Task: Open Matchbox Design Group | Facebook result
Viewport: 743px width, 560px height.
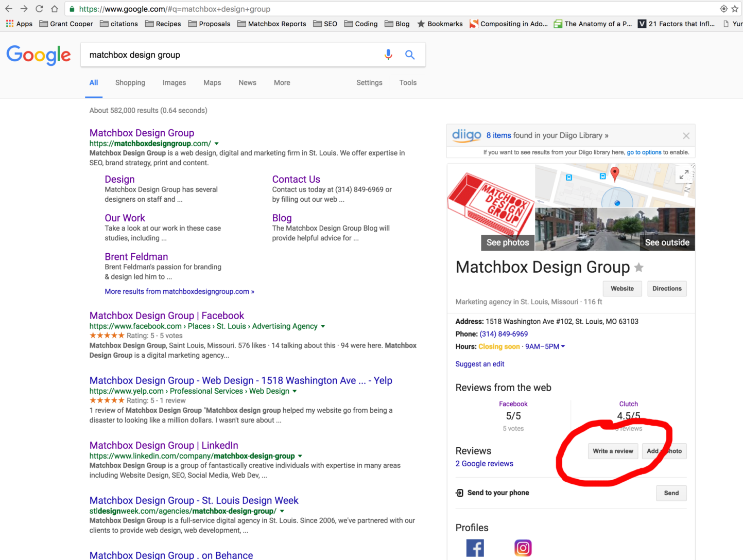Action: pyautogui.click(x=167, y=316)
